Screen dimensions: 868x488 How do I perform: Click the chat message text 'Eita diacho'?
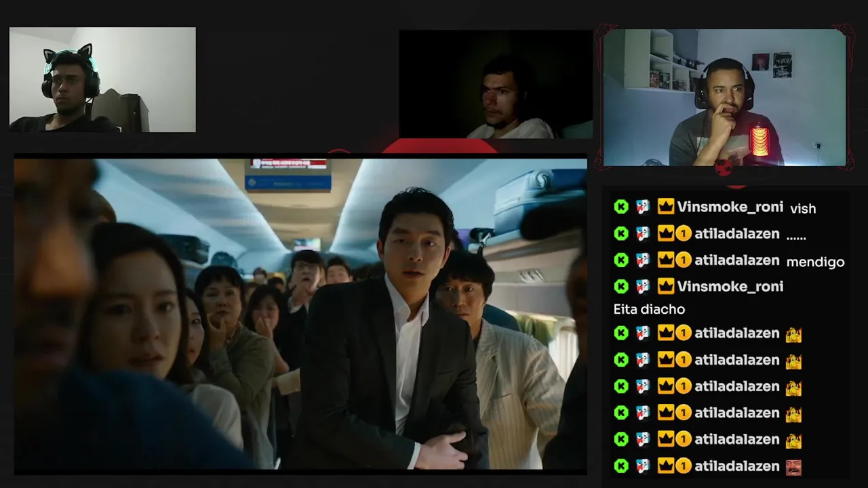(x=649, y=309)
